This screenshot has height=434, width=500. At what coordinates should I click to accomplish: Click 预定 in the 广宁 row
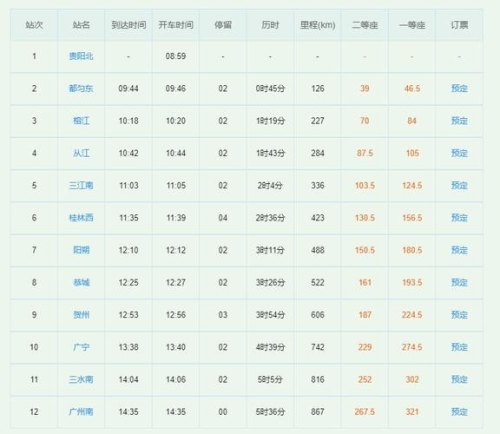(x=459, y=347)
